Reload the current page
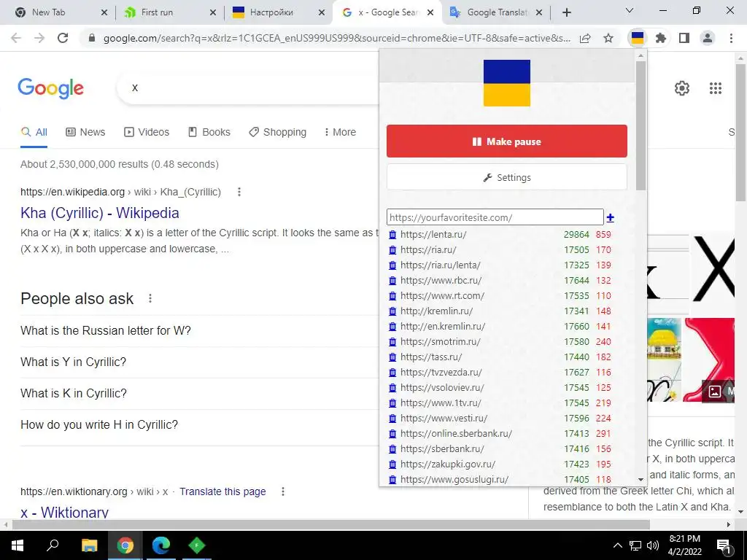Screen dimensions: 747x560 pos(63,38)
